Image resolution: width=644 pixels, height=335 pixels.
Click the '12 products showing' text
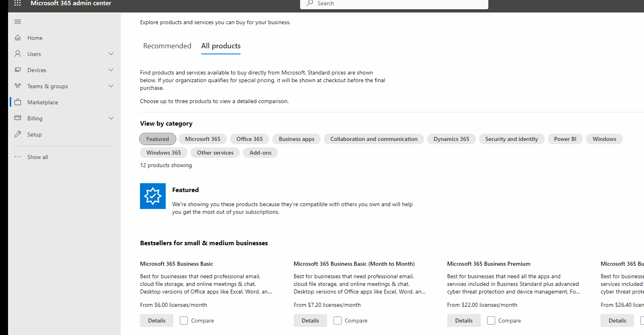pyautogui.click(x=166, y=165)
